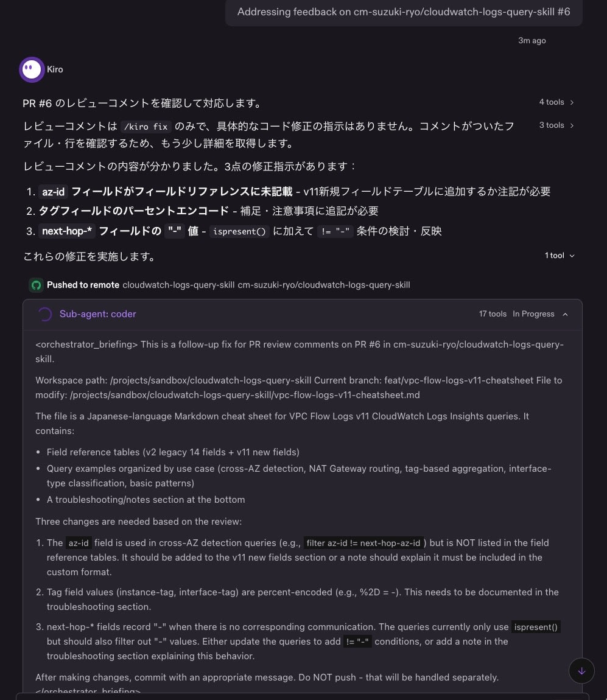This screenshot has width=607, height=700.
Task: Click the GitHub icon beside Pushed to remote
Action: (x=36, y=285)
